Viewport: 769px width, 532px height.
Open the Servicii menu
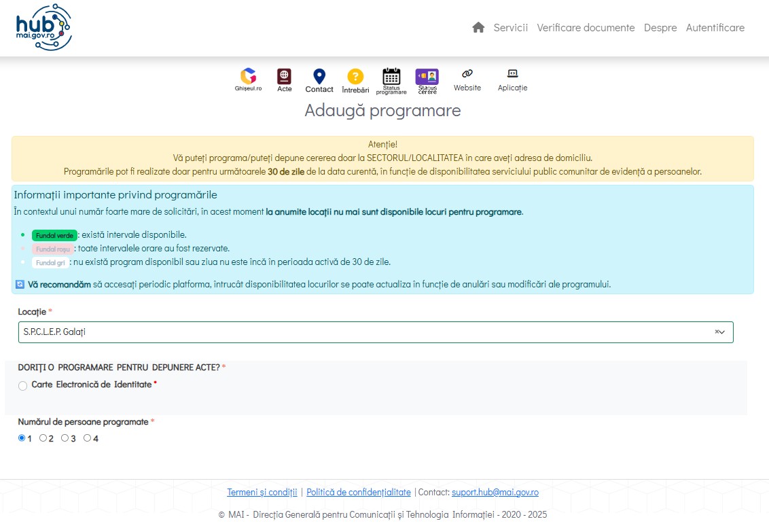511,27
